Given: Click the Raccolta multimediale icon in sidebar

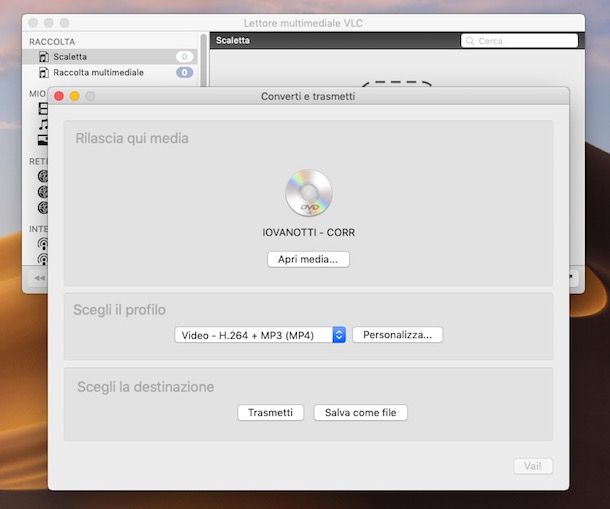Looking at the screenshot, I should tap(44, 72).
